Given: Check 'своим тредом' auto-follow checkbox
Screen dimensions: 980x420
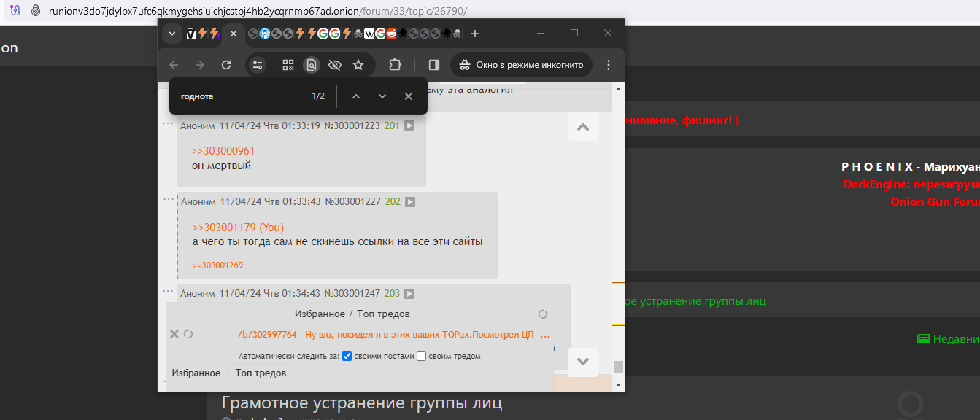Looking at the screenshot, I should coord(421,356).
